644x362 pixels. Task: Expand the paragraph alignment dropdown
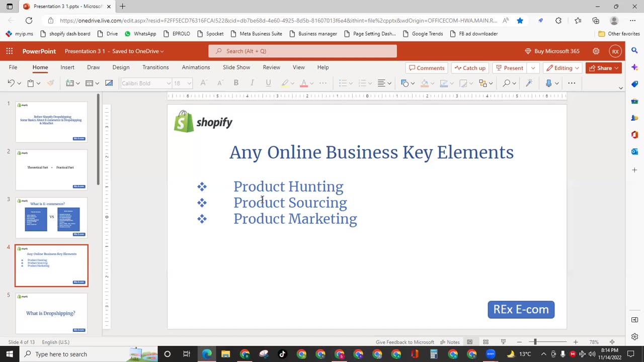point(389,83)
